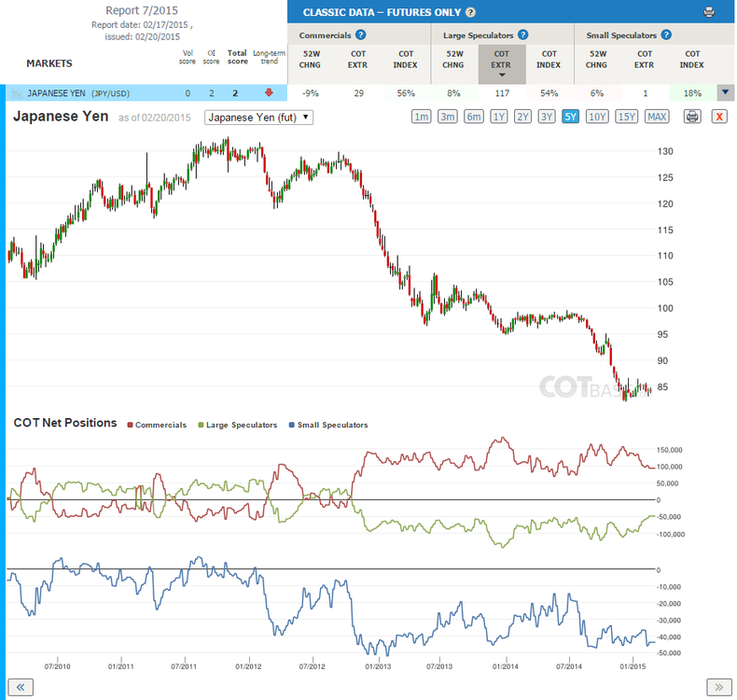Click the Large Speculators COT EXTR value 117

point(502,93)
